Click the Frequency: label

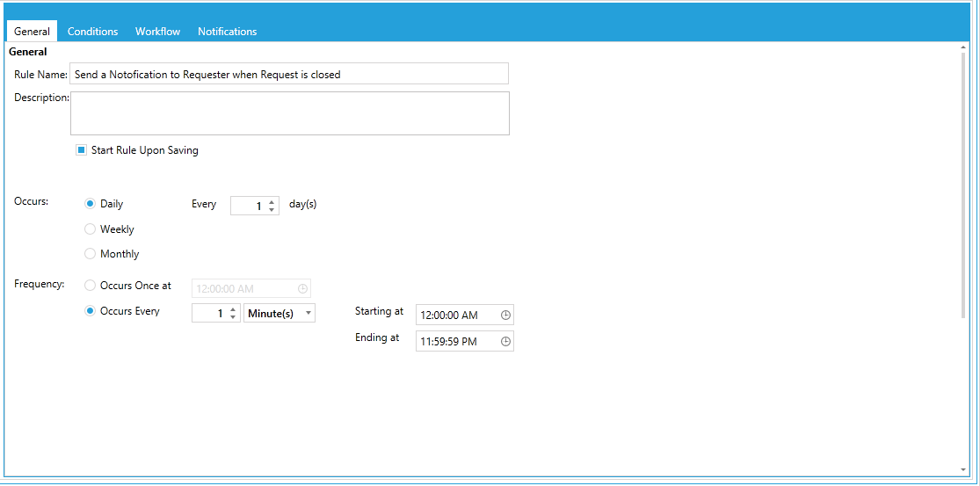click(x=40, y=284)
